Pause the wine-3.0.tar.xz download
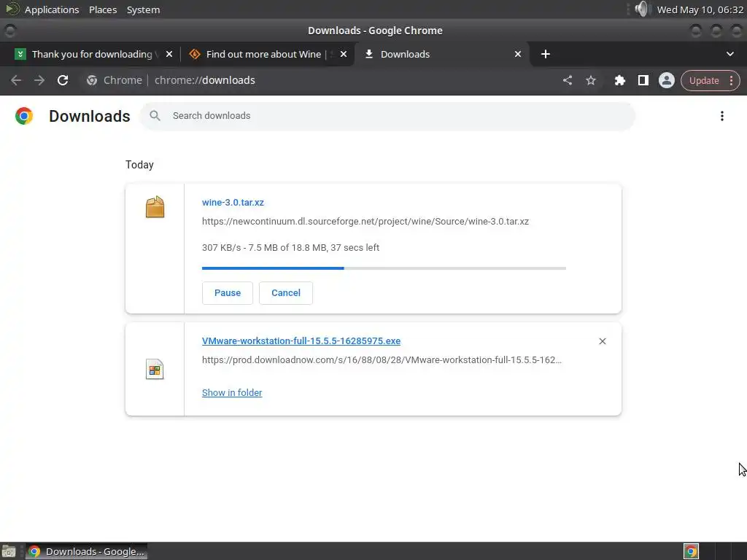The width and height of the screenshot is (747, 560). [x=228, y=293]
